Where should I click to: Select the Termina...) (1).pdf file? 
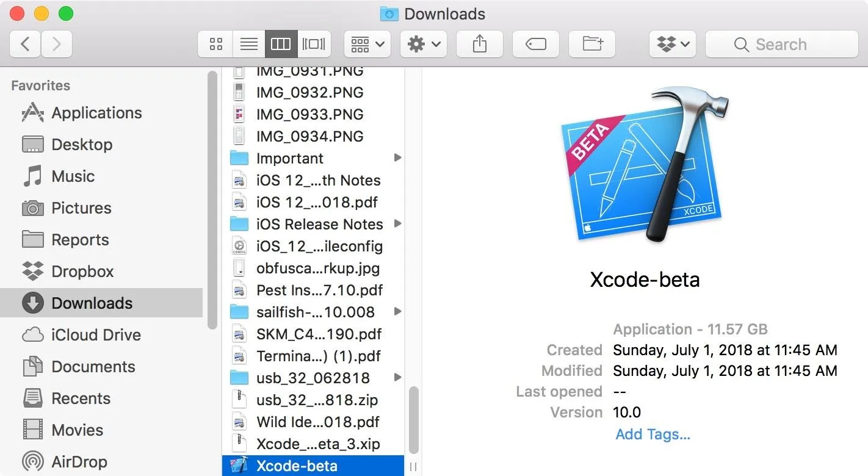click(x=313, y=356)
